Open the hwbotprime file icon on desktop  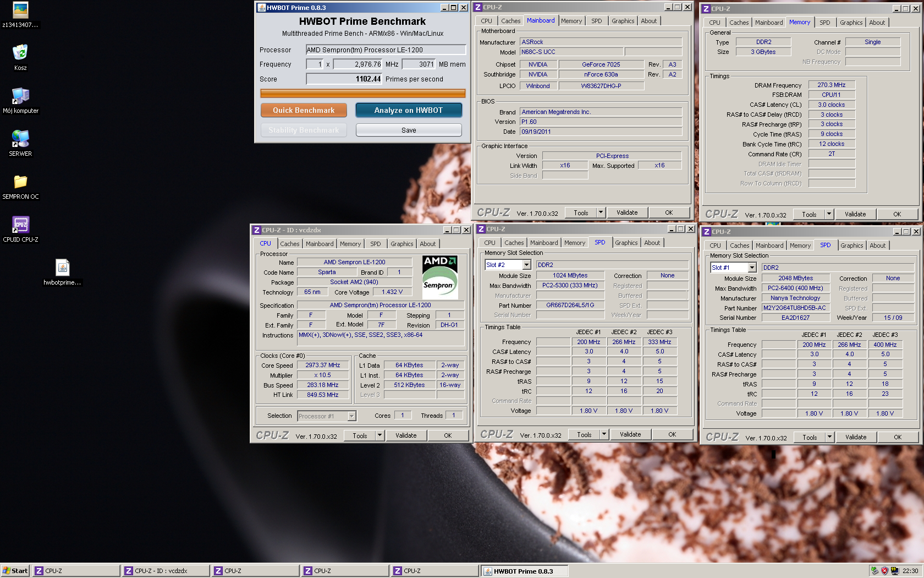pos(63,272)
